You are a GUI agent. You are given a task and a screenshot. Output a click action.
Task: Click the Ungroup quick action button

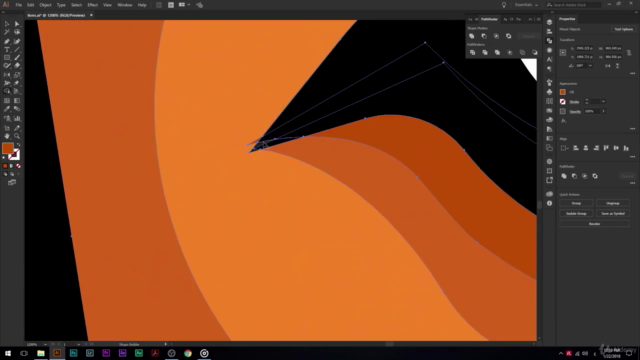(613, 203)
